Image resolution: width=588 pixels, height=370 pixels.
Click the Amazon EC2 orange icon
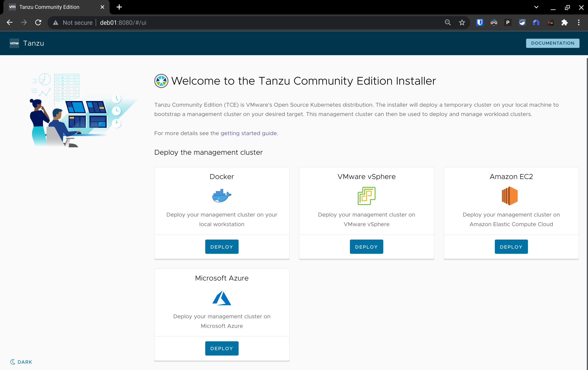[510, 196]
